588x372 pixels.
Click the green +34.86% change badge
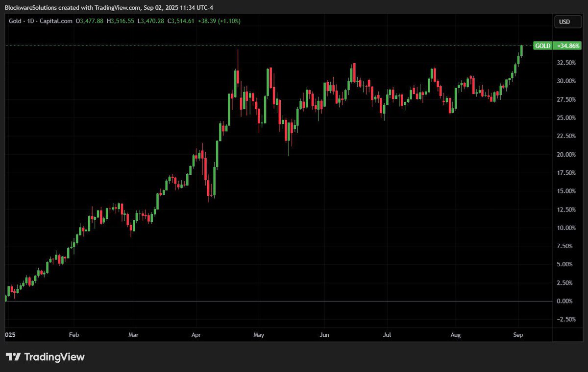567,46
